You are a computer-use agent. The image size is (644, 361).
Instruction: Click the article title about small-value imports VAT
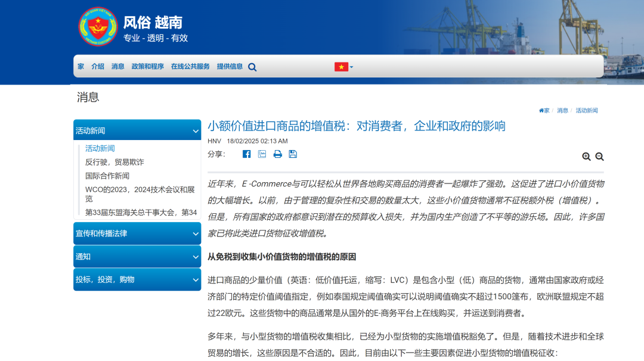(x=357, y=126)
